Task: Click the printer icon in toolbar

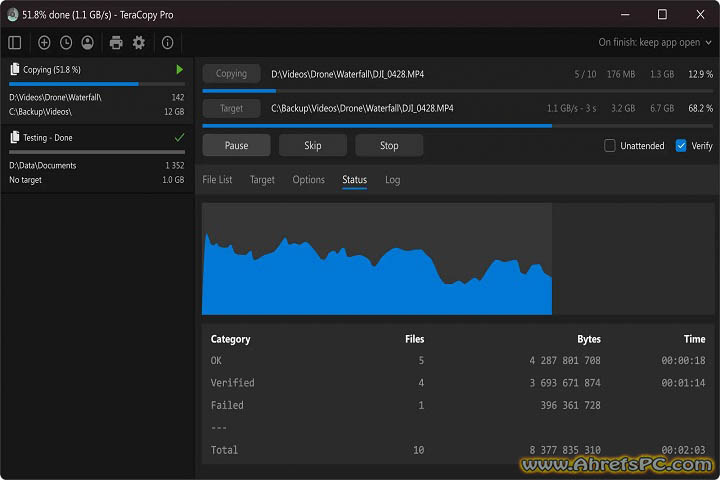Action: coord(116,43)
